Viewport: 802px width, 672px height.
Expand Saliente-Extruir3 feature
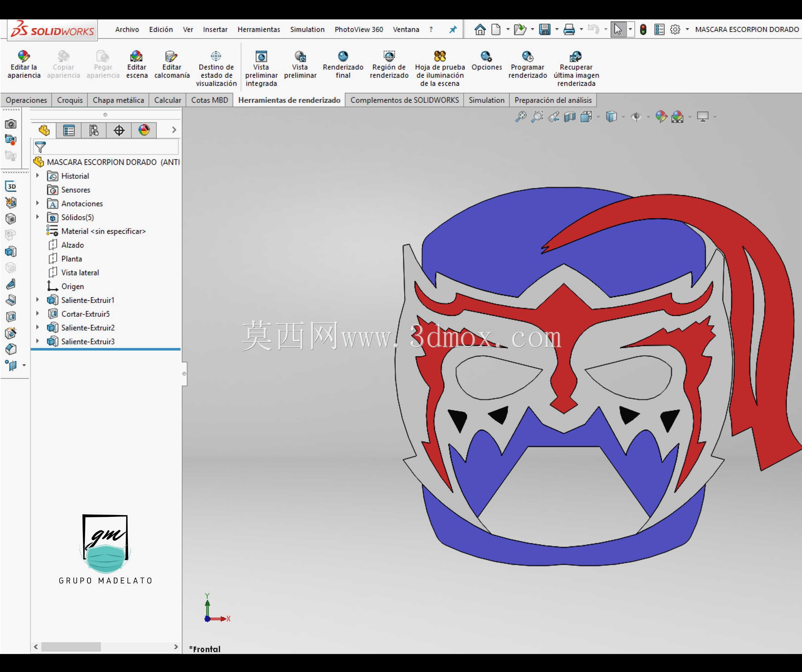point(37,341)
